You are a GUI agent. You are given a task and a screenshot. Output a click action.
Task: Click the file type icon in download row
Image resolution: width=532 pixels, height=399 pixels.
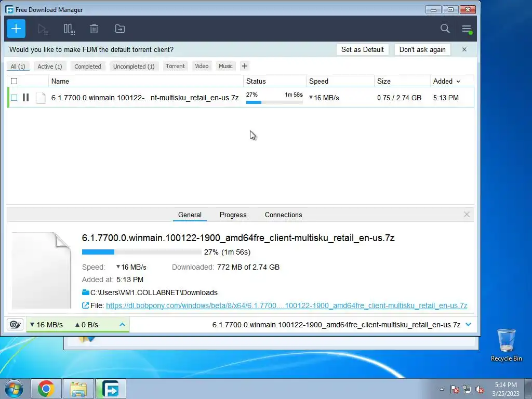point(41,98)
